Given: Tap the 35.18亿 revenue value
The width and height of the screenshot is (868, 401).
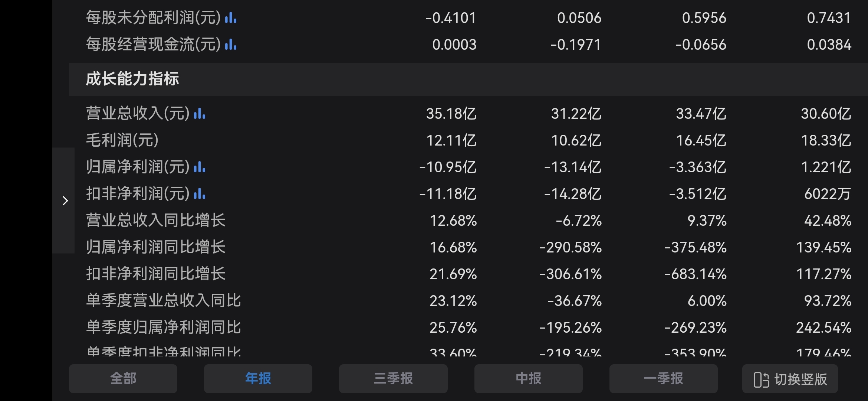Looking at the screenshot, I should point(451,113).
